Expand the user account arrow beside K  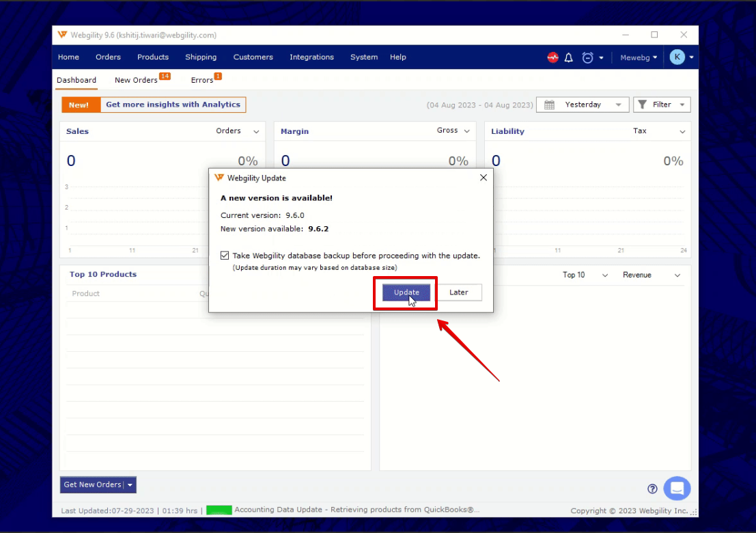pos(691,57)
